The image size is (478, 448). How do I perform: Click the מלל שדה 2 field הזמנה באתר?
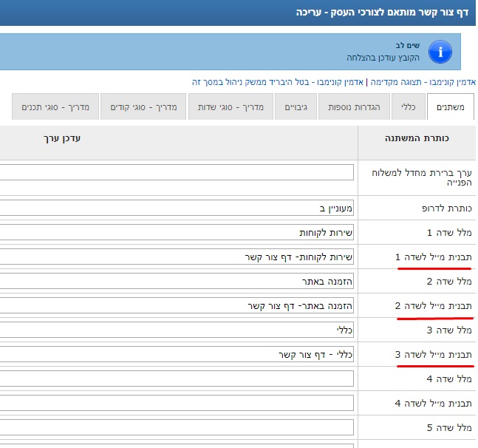pos(177,281)
